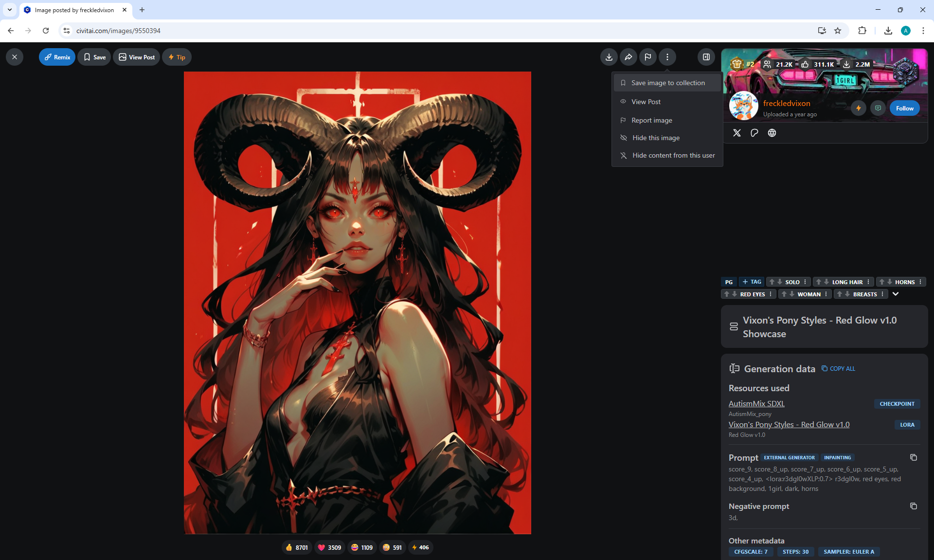The image size is (934, 560).
Task: Copy the negative prompt text
Action: click(913, 506)
